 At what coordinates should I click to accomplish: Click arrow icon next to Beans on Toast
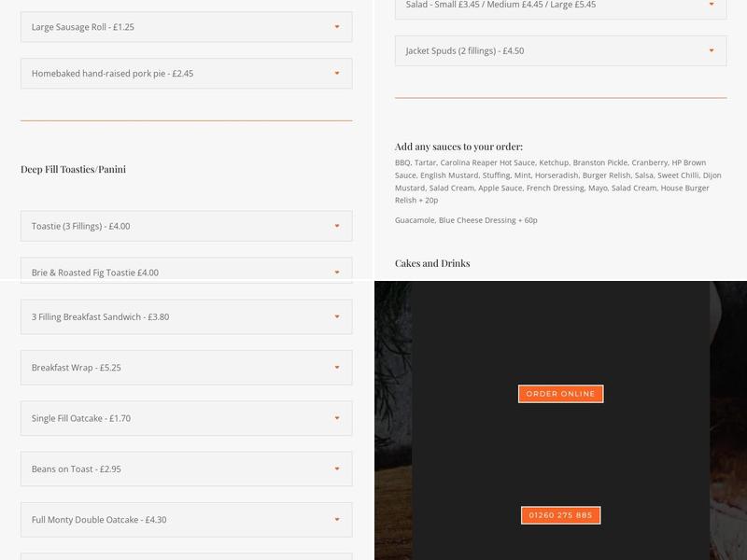tap(337, 469)
